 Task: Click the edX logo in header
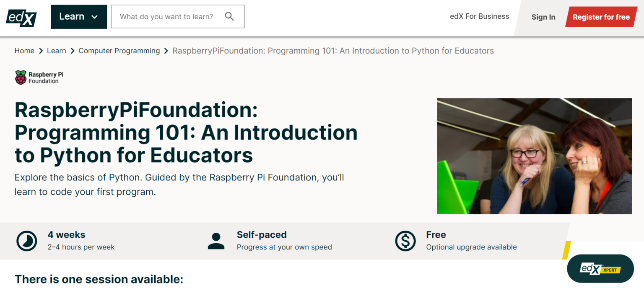(x=21, y=17)
